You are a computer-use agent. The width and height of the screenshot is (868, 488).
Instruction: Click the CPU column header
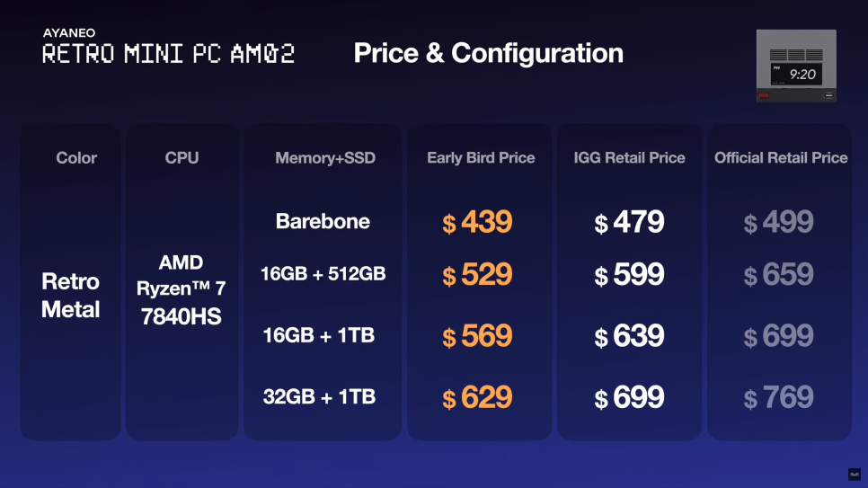click(182, 158)
